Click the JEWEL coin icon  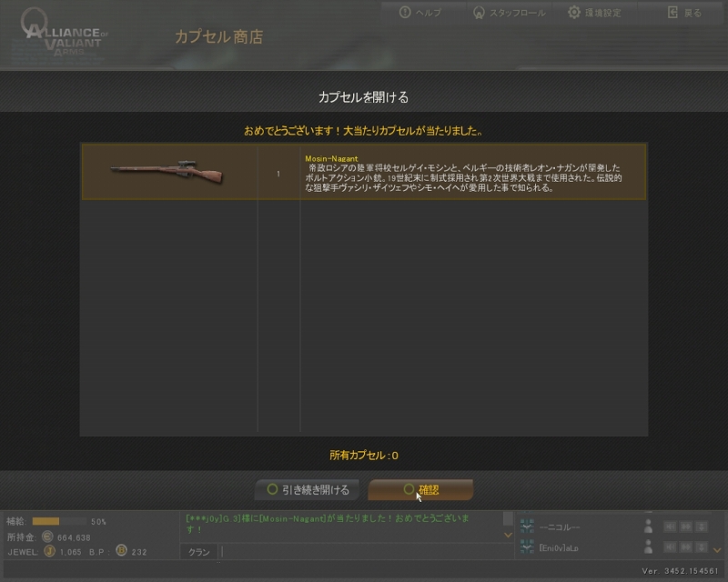tap(50, 551)
